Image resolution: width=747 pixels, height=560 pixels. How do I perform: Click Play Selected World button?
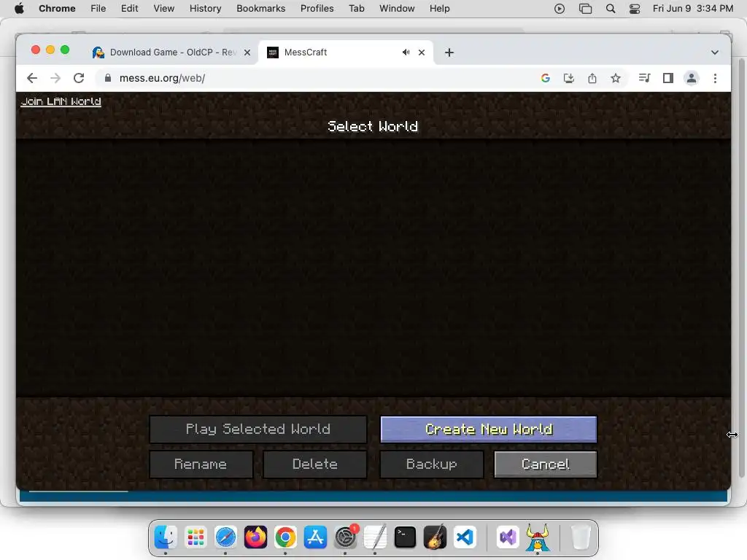click(258, 429)
